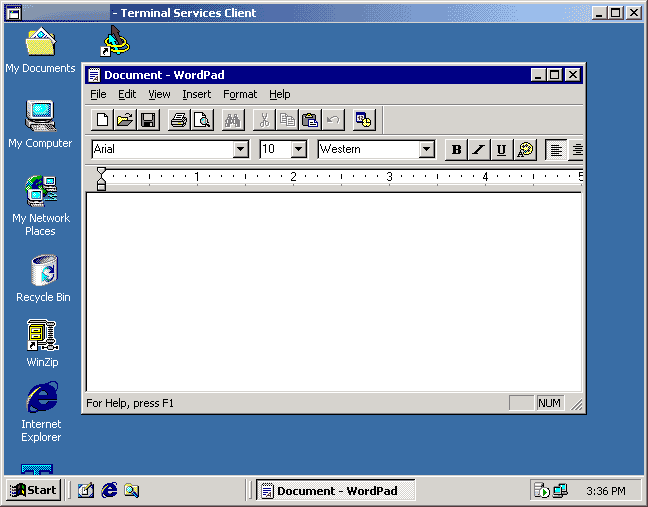Expand the Arial font name dropdown
The width and height of the screenshot is (648, 507).
coord(240,149)
